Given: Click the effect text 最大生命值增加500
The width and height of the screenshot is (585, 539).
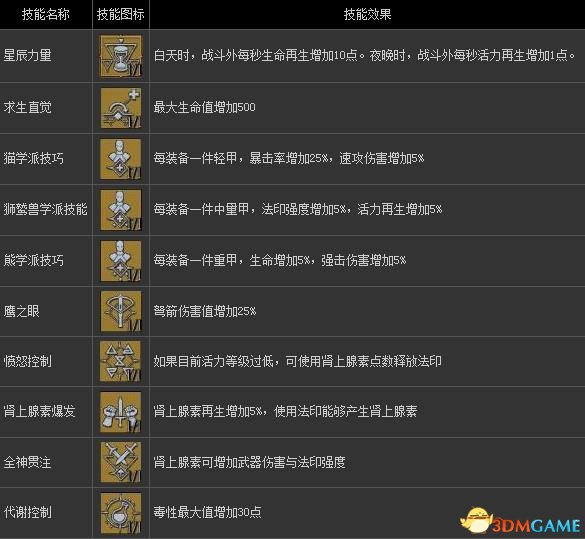Looking at the screenshot, I should pos(204,107).
